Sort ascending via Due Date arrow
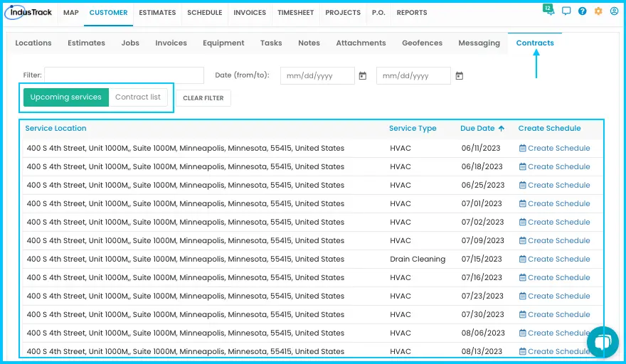The width and height of the screenshot is (626, 364). point(502,128)
